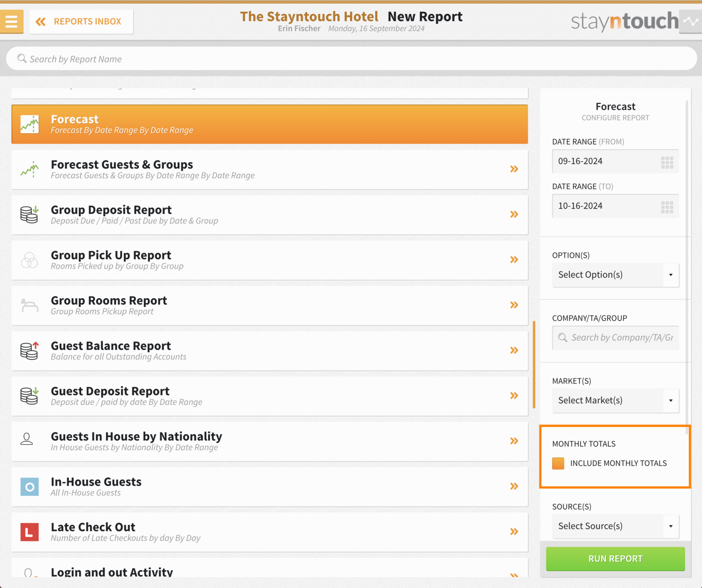This screenshot has height=588, width=702.
Task: Expand Group Rooms Report chevron
Action: tap(514, 305)
